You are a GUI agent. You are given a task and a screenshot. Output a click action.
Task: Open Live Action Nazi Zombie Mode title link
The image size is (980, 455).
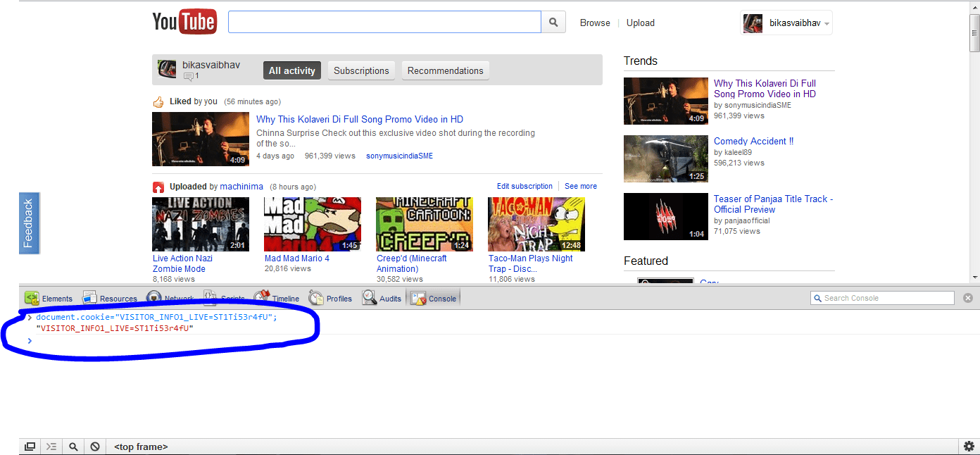coord(182,263)
